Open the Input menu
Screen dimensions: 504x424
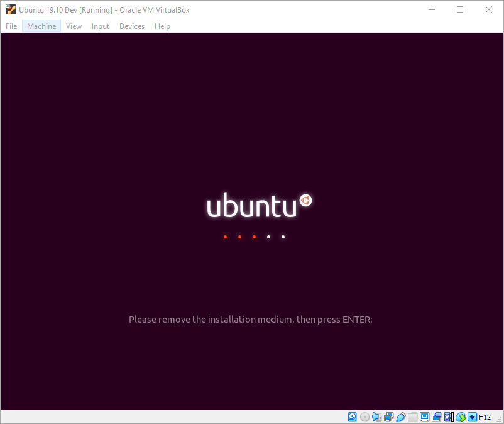101,26
